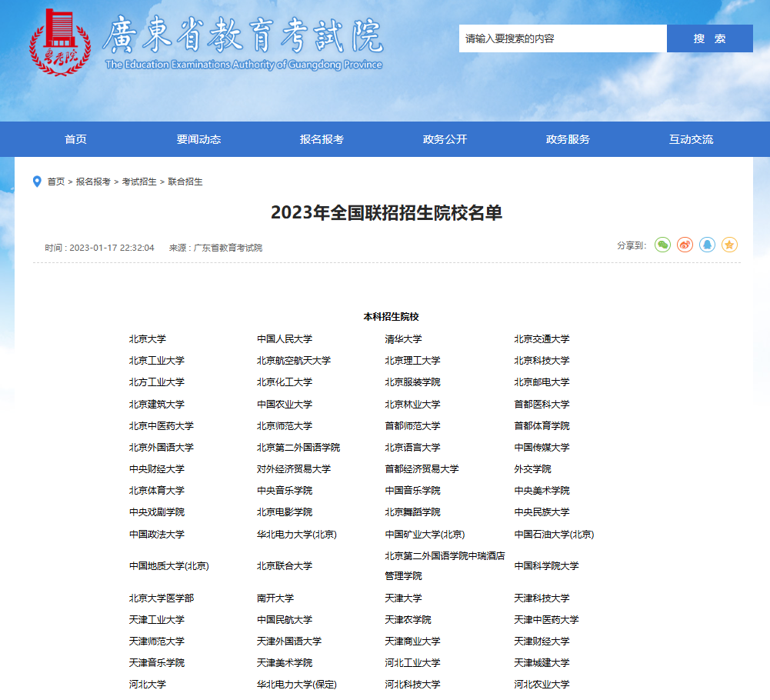The image size is (770, 700).
Task: Open the 首页 navigation menu
Action: (75, 139)
